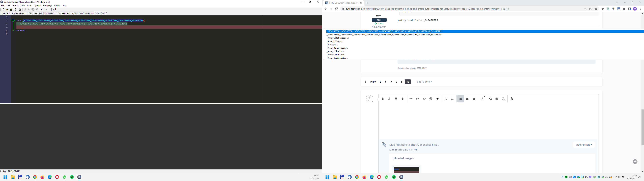
Task: Paste clipboard with SciTE toolbar icon
Action: [x=33, y=10]
